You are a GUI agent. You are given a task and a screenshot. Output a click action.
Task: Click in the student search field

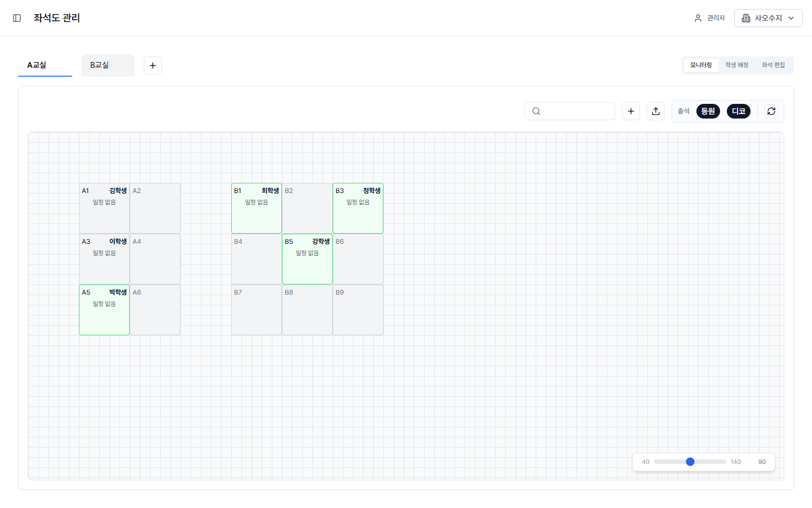(x=570, y=111)
